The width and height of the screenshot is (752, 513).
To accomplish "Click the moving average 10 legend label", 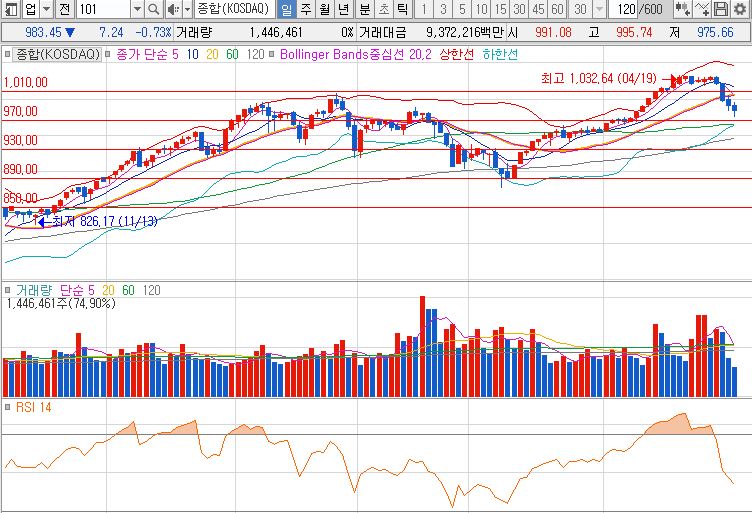I will 193,54.
